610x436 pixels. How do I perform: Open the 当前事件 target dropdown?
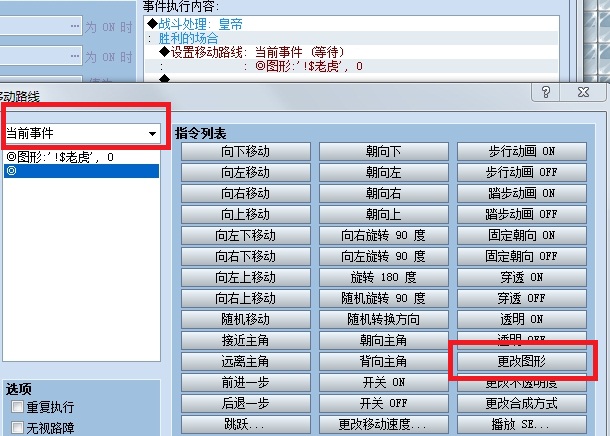(x=82, y=134)
